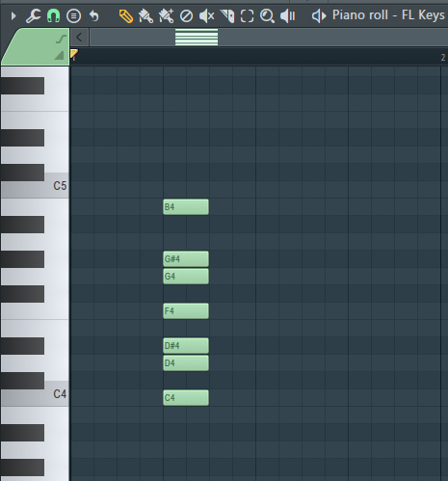This screenshot has width=448, height=481.
Task: Open the piano roll menu arrow
Action: (x=13, y=15)
